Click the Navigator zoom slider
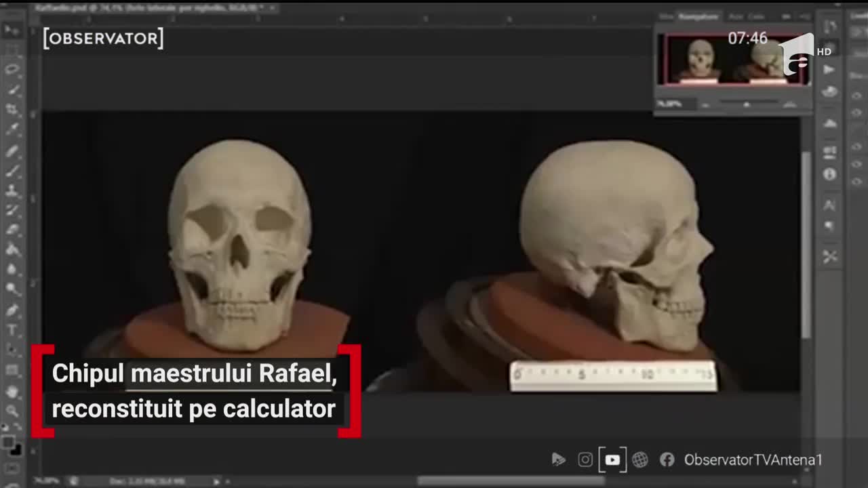The image size is (868, 488). click(x=747, y=104)
